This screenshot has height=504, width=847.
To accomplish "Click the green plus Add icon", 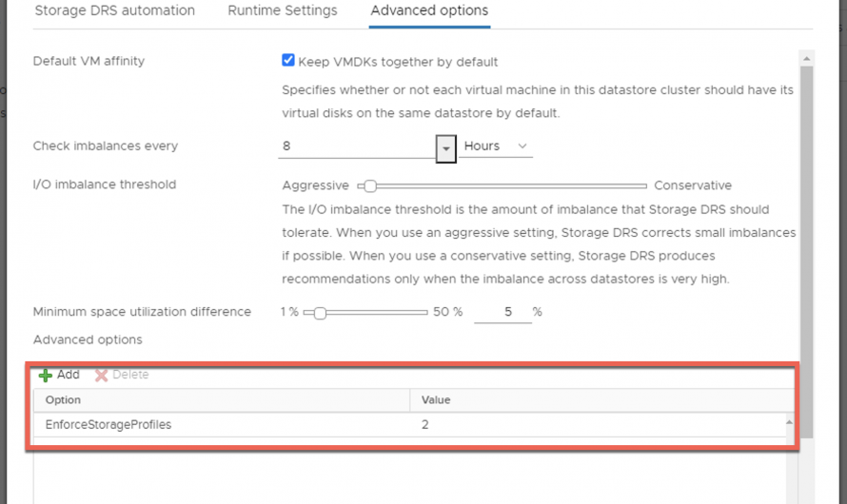I will tap(45, 375).
